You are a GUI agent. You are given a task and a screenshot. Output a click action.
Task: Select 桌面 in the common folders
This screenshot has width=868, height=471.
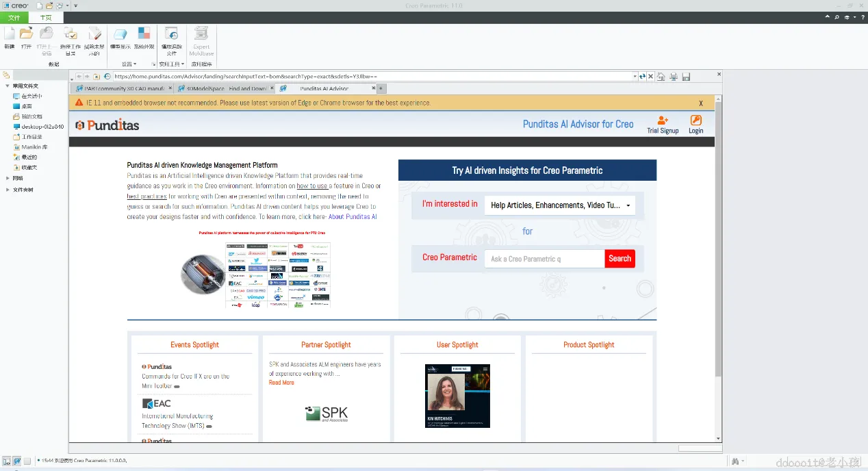[x=23, y=106]
